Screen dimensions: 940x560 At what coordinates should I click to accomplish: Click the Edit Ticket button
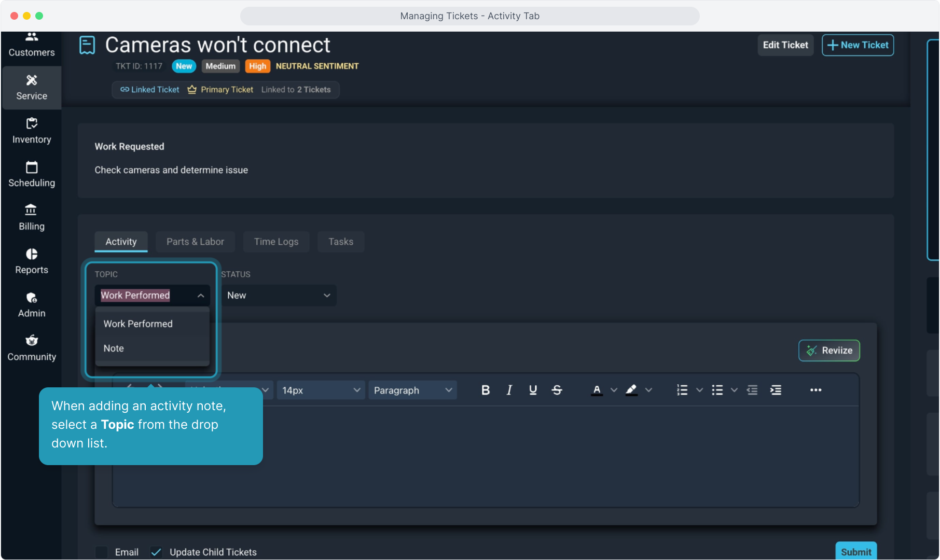(785, 45)
